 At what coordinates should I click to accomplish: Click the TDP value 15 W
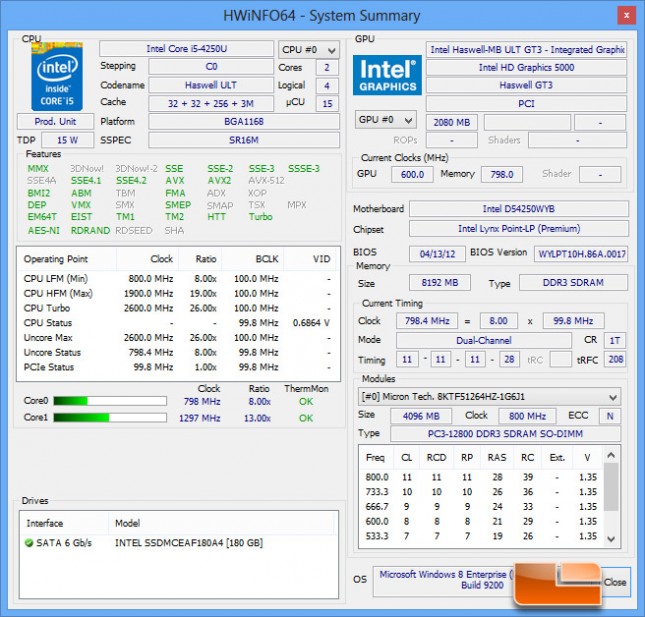(x=68, y=140)
